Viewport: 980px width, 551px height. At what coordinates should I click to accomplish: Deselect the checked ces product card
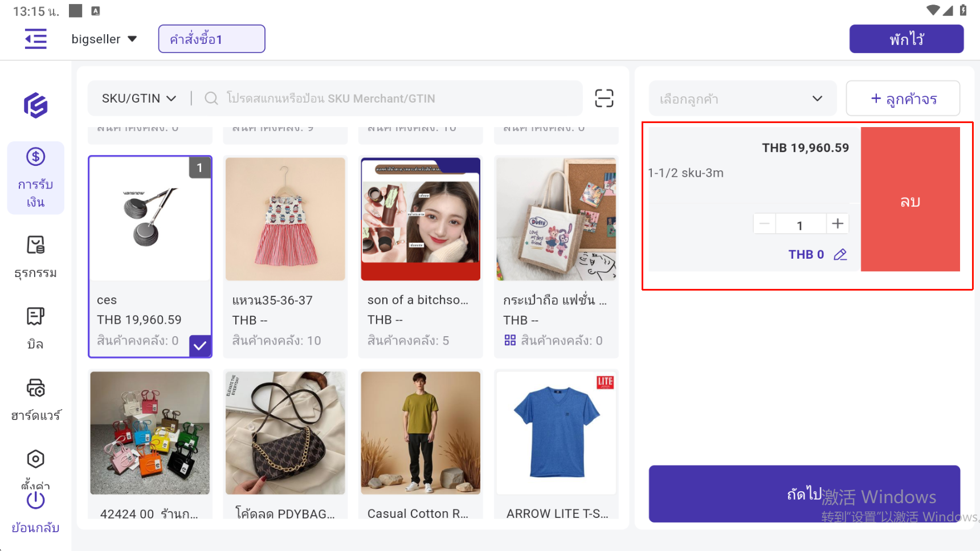pos(150,256)
